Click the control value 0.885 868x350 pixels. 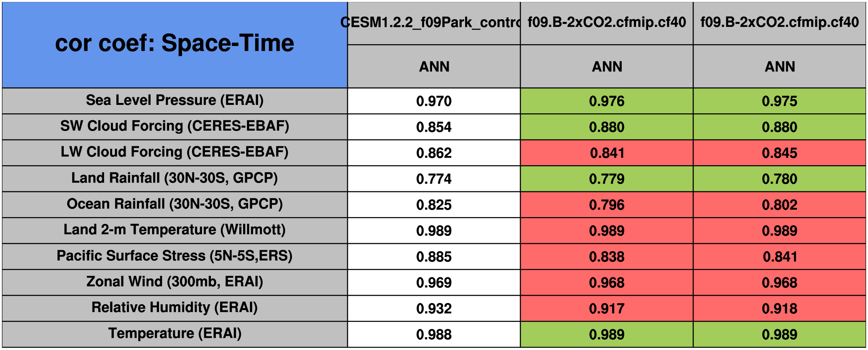pos(434,257)
